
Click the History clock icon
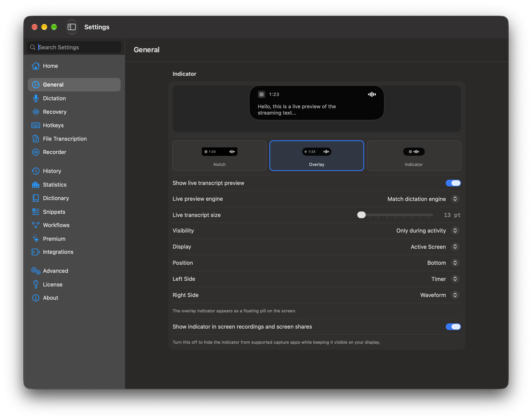(36, 171)
